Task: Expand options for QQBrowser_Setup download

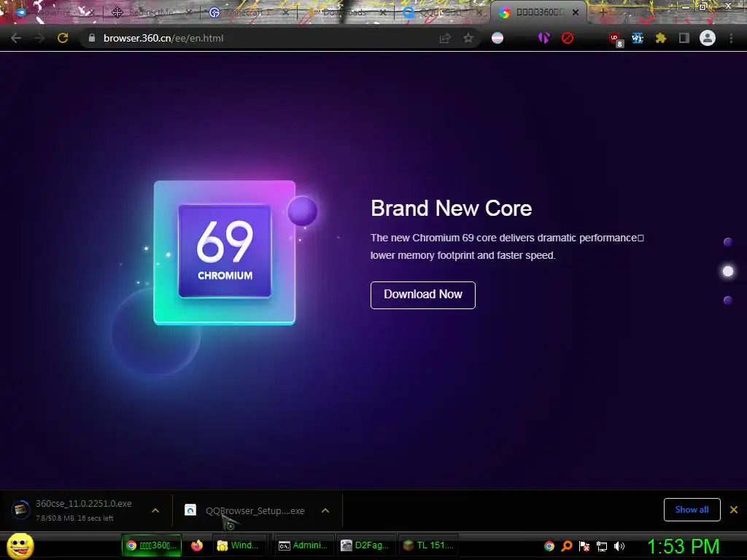Action: (325, 510)
